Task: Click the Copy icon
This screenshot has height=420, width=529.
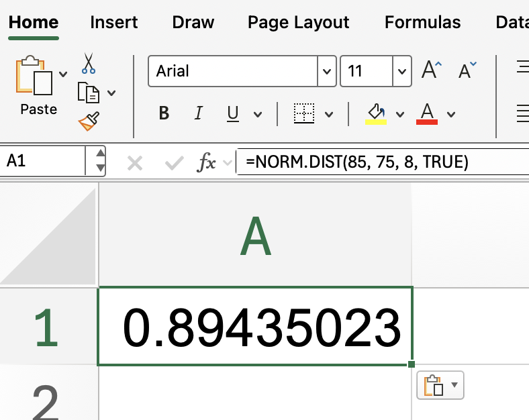Action: [89, 92]
